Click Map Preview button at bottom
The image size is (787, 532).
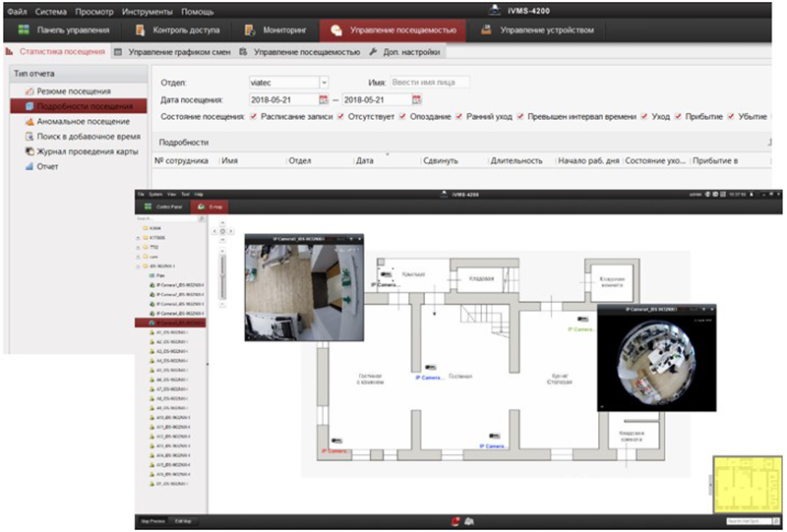152,521
